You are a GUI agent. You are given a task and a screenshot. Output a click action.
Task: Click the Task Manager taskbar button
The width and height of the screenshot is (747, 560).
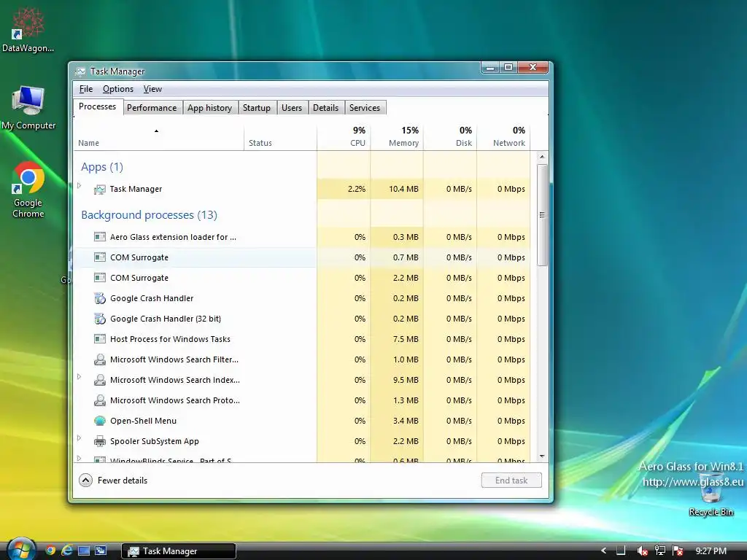pos(179,551)
